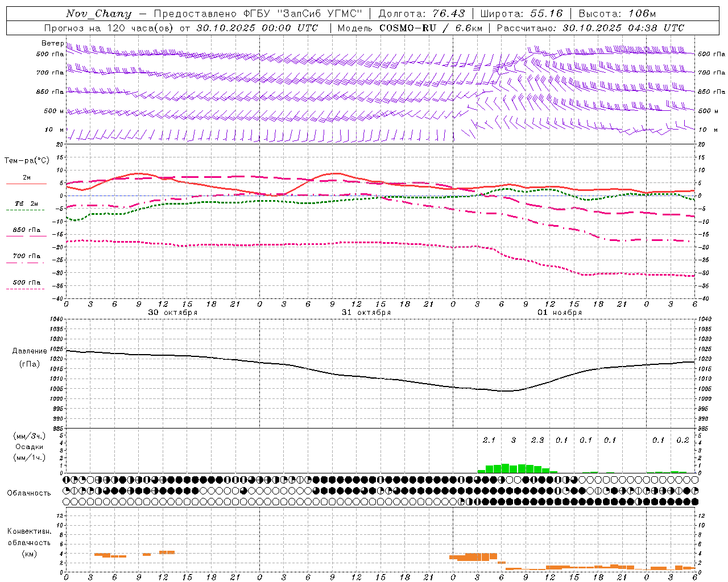
Task: Click the station name Nov_Chany in header
Action: tap(98, 14)
